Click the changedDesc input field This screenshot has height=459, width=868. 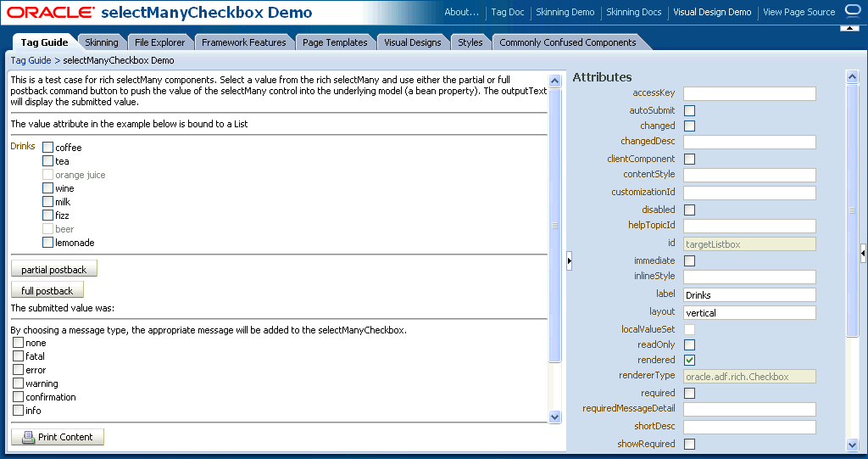[x=749, y=142]
